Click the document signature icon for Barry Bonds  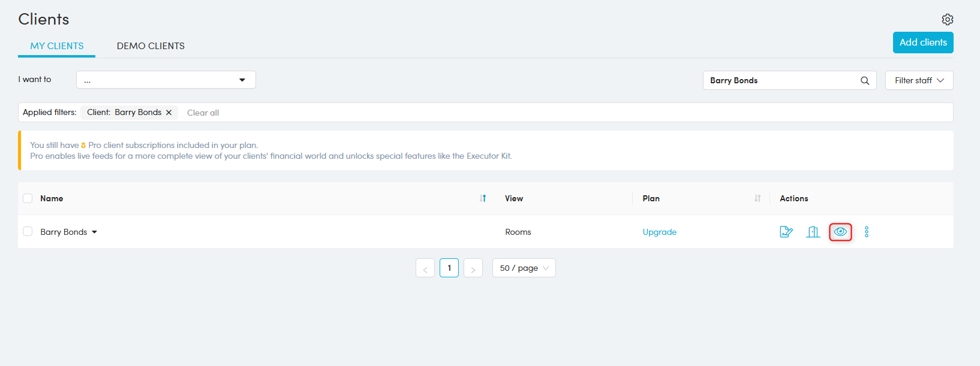pyautogui.click(x=786, y=232)
